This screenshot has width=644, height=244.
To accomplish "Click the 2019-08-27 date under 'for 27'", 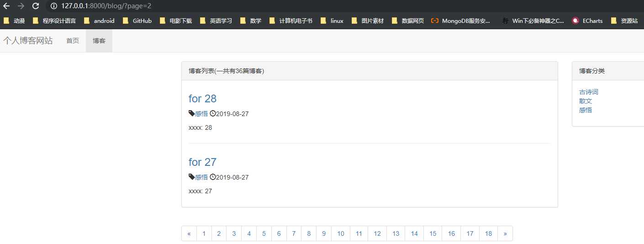I will click(232, 177).
